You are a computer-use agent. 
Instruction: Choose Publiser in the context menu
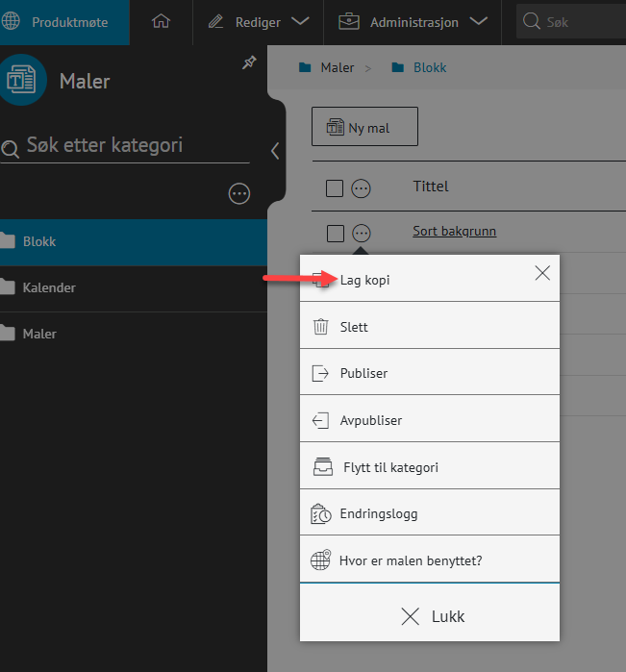tap(363, 373)
